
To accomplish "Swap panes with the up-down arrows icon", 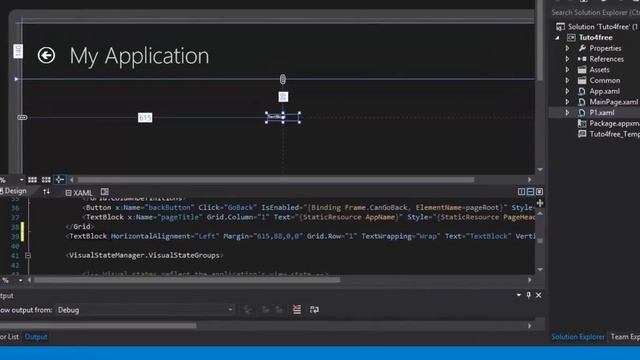I will 46,191.
